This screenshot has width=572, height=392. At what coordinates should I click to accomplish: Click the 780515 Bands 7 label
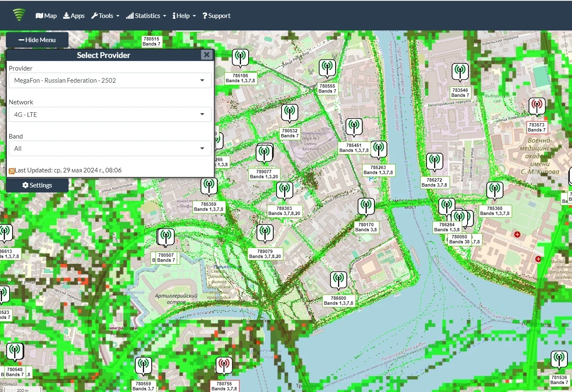[151, 41]
